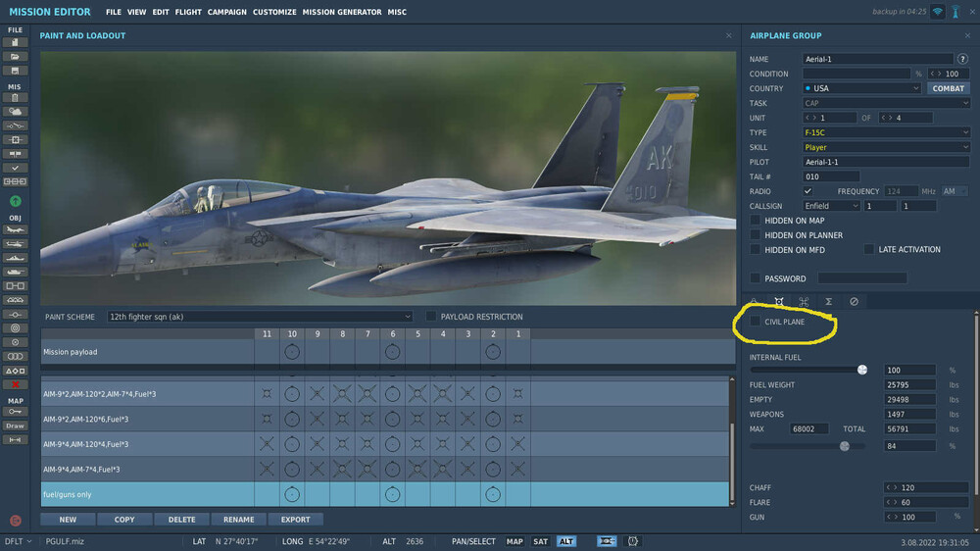The height and width of the screenshot is (551, 980).
Task: Open the weather cloud icon in MIS section
Action: click(16, 112)
